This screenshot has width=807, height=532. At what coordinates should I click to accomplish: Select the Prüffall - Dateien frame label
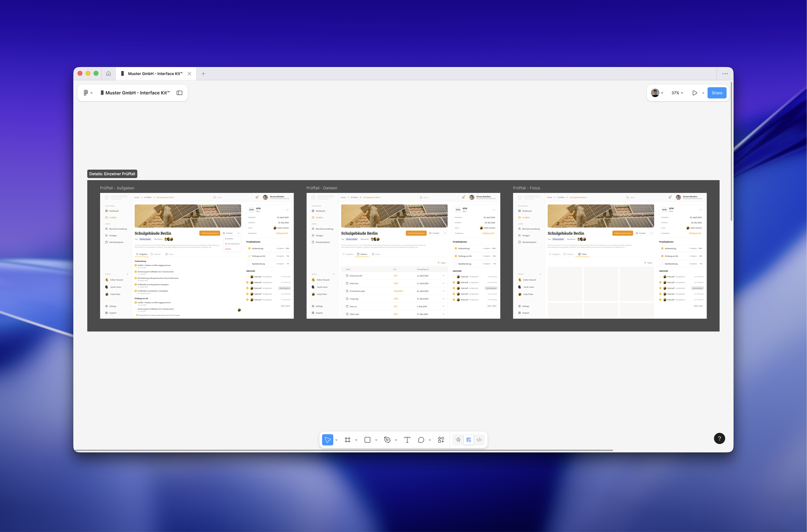click(321, 188)
